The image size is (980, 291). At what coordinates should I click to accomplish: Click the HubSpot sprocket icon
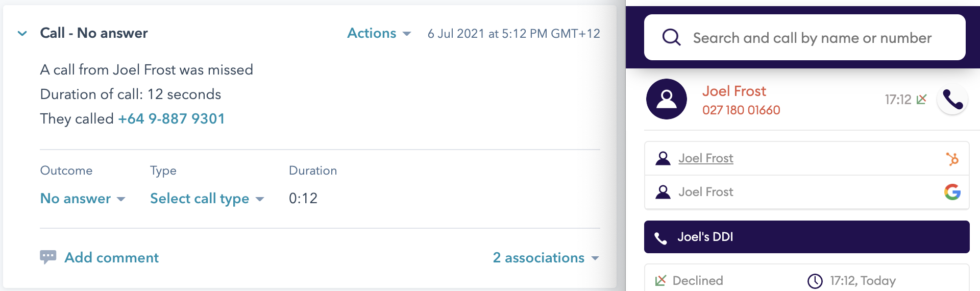click(952, 159)
